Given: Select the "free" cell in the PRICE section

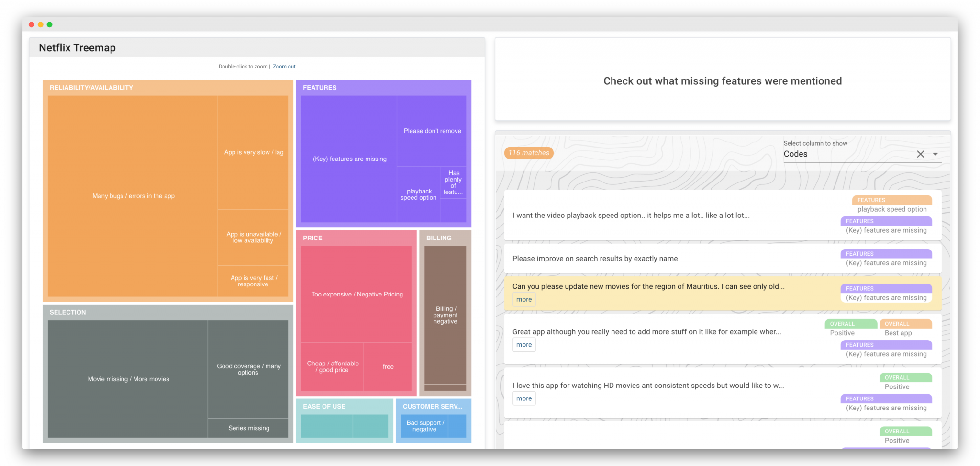Looking at the screenshot, I should pyautogui.click(x=387, y=367).
